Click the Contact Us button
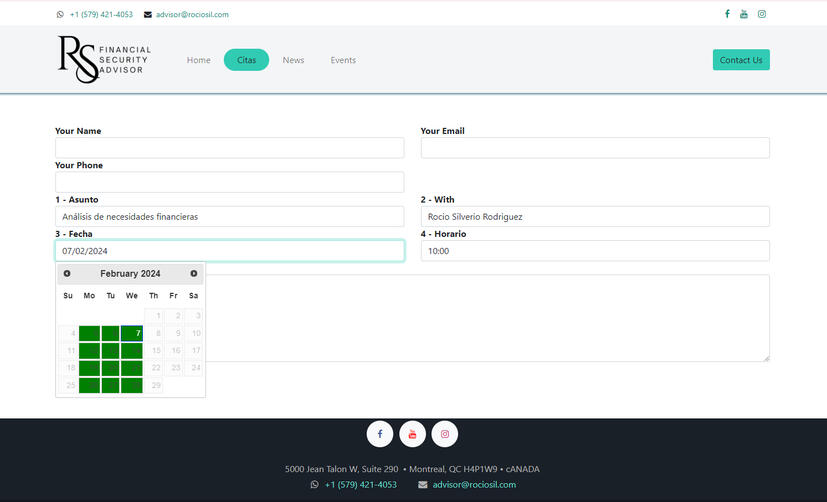 pos(741,60)
